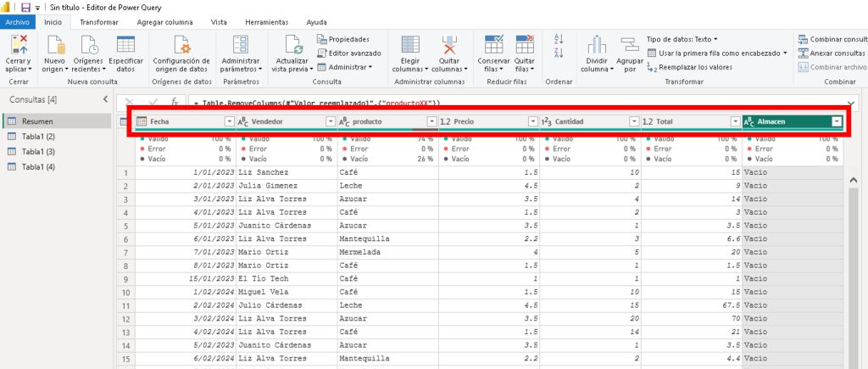Collapse the Consultas pane with the chevron
This screenshot has height=369, width=868.
[x=105, y=100]
